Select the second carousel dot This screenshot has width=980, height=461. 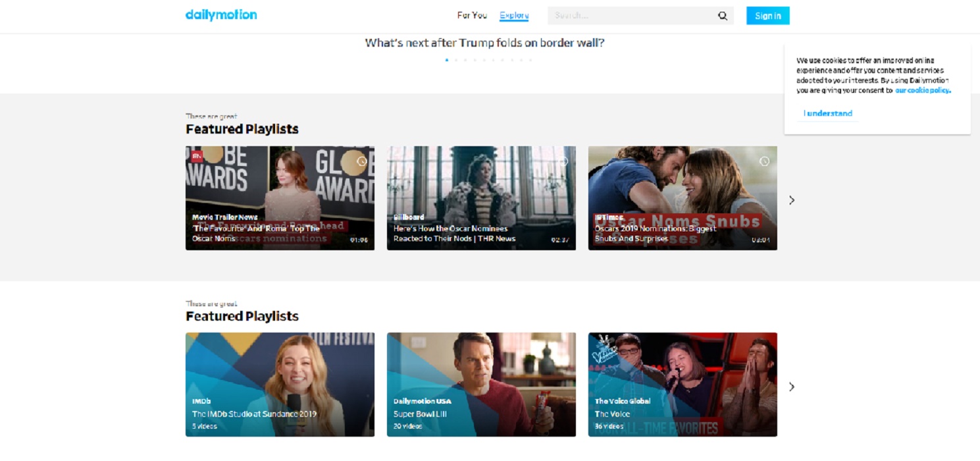[456, 59]
